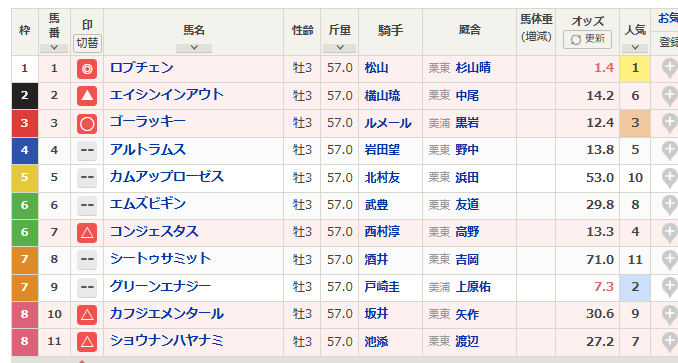This screenshot has width=678, height=363.
Task: Add アルトラムス to favorites with plus icon
Action: click(x=670, y=150)
